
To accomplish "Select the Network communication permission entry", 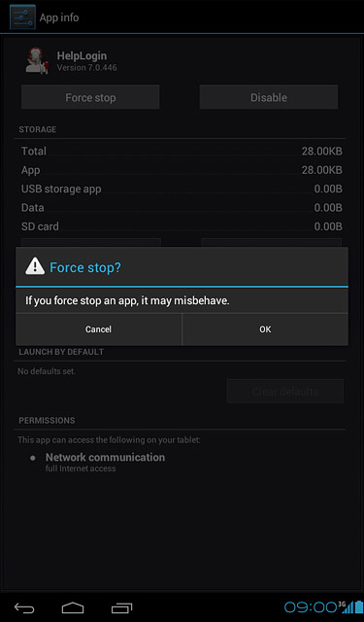I will point(105,462).
